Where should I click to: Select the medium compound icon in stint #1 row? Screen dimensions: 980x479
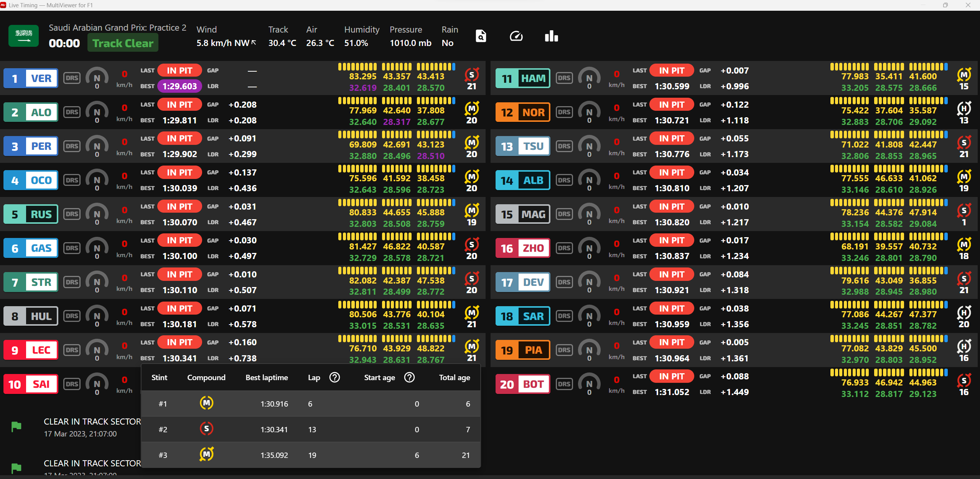pos(206,403)
